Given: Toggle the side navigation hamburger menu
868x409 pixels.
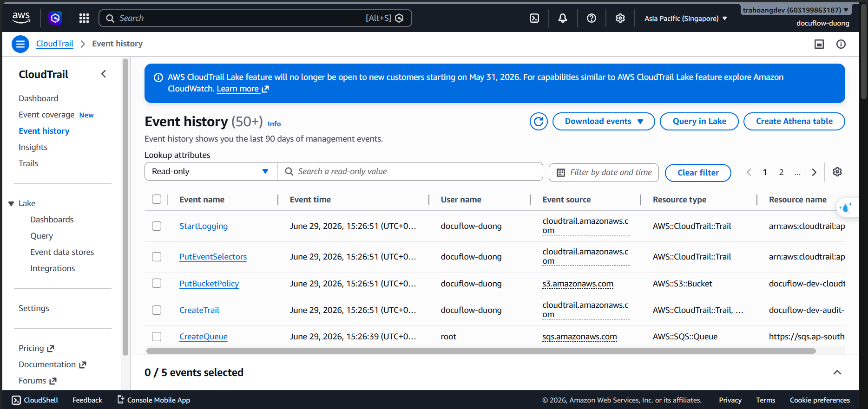Looking at the screenshot, I should click(20, 44).
